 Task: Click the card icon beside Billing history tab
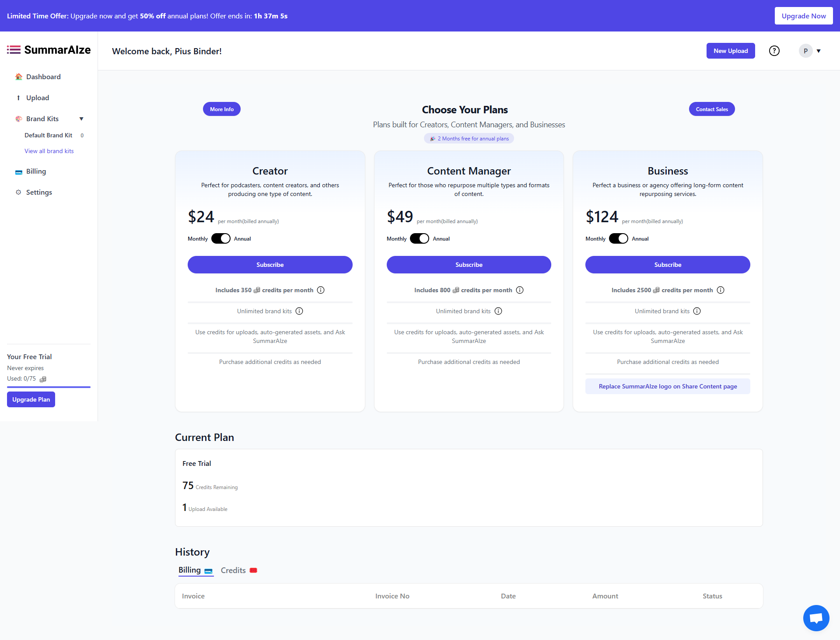[x=208, y=570]
